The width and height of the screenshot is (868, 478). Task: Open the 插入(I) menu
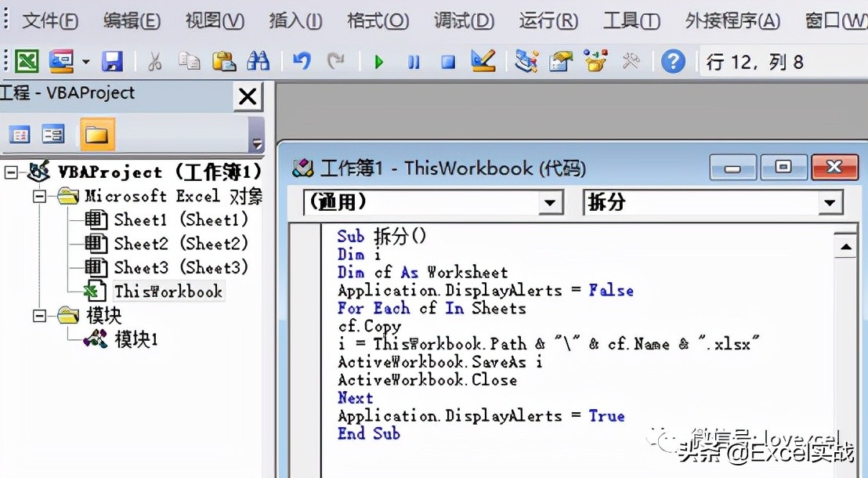coord(295,21)
